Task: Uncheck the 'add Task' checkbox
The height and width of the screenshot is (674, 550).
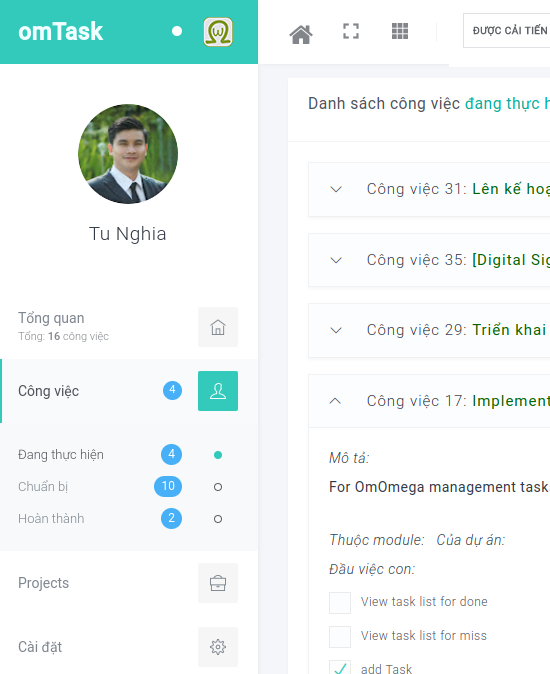Action: [x=340, y=668]
